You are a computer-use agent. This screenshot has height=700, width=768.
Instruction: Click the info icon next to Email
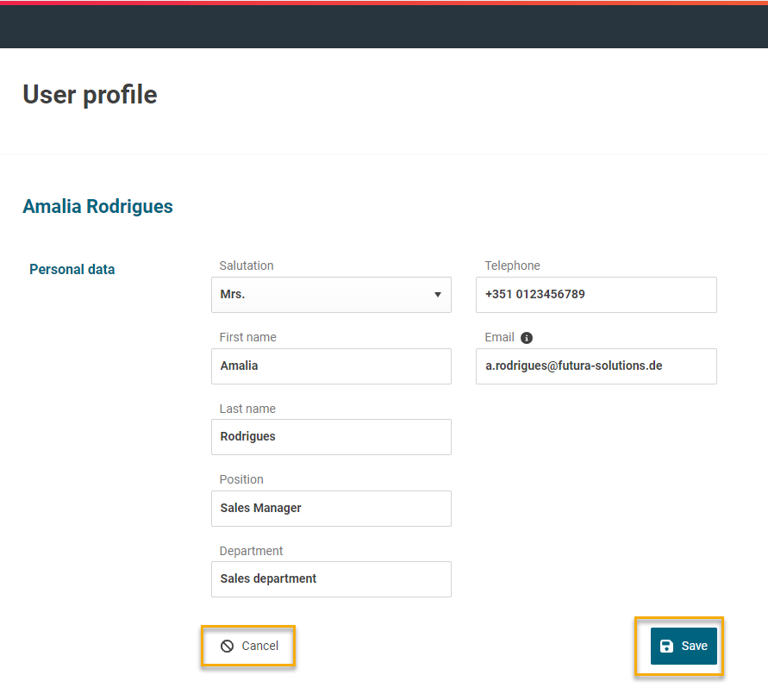[527, 338]
